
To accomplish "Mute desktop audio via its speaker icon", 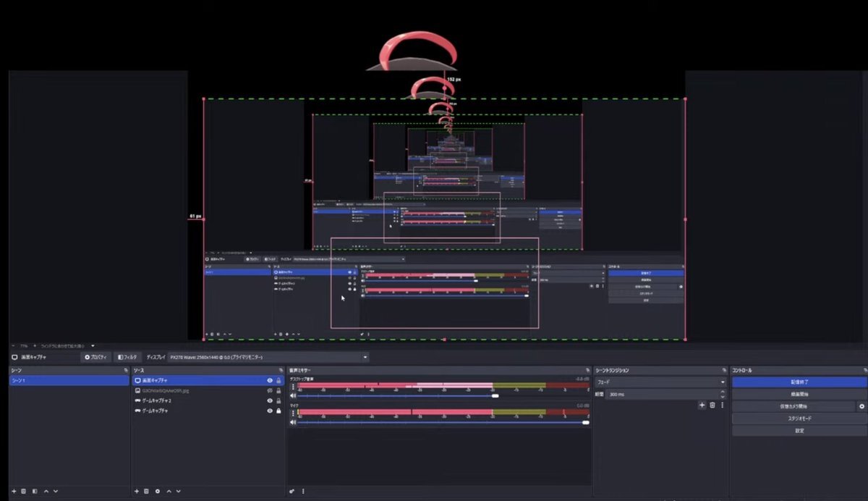I will (x=293, y=396).
